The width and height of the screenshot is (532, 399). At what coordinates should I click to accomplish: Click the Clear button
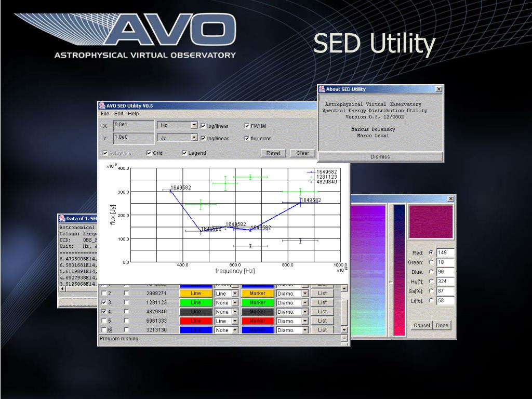(x=303, y=153)
